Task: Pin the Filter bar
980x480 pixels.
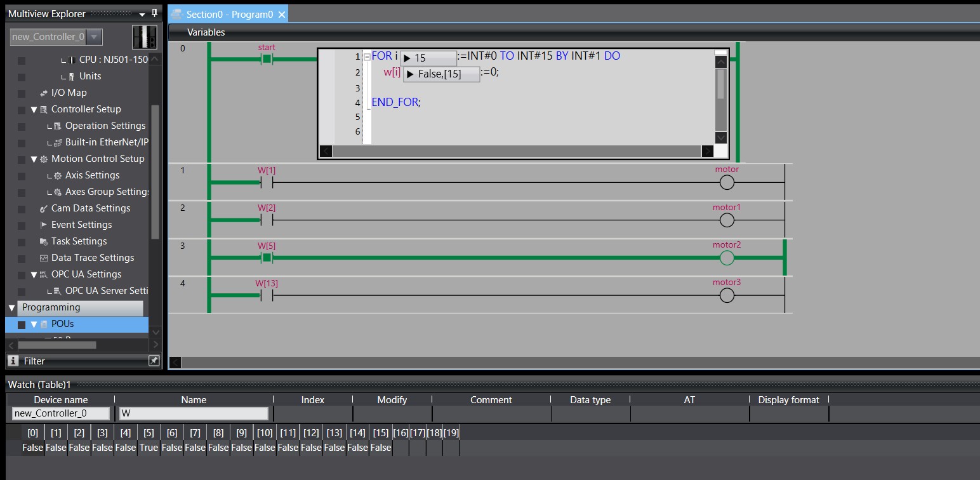Action: click(154, 361)
